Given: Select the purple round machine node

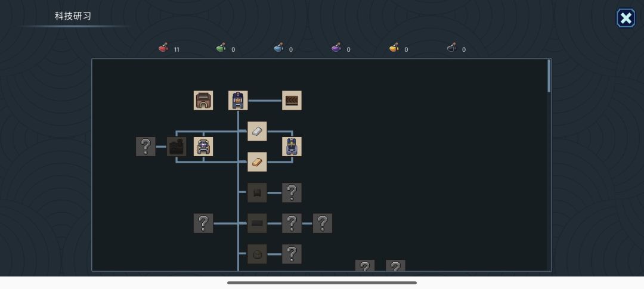Looking at the screenshot, I should (203, 147).
